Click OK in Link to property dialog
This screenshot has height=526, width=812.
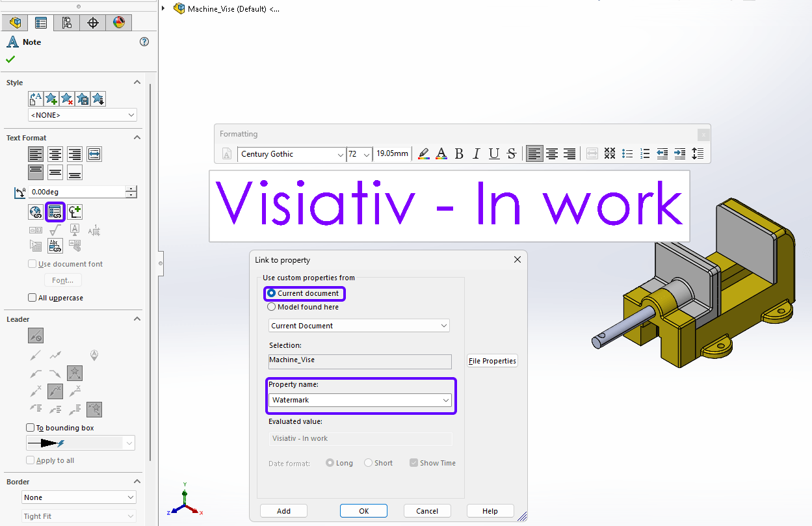point(364,511)
